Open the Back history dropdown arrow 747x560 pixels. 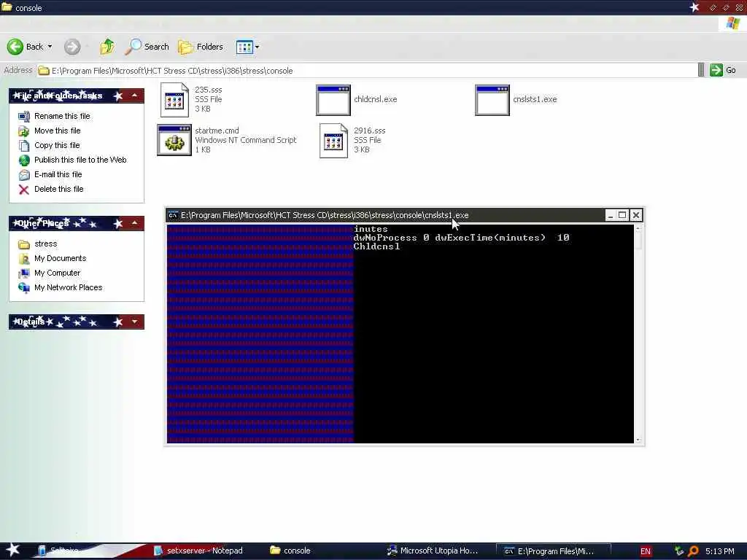[50, 47]
